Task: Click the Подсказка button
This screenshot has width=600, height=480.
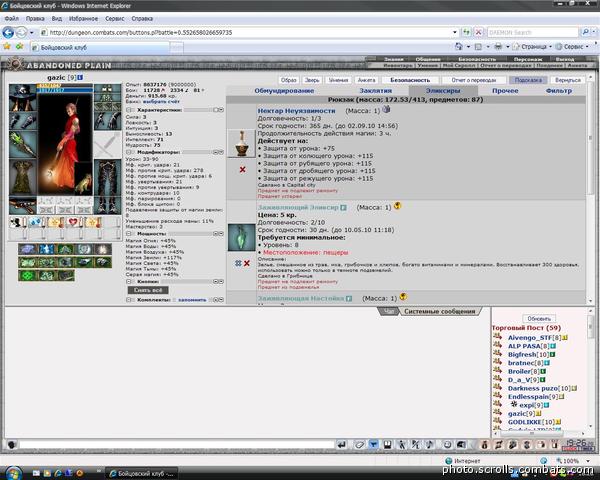Action: (528, 80)
